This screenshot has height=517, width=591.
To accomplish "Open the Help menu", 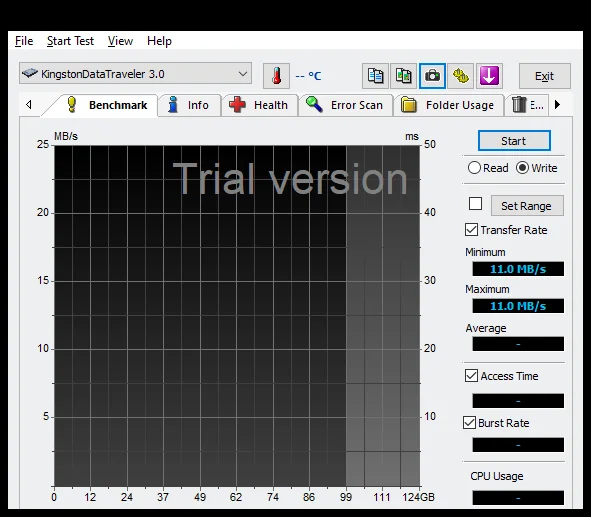I will pos(159,41).
